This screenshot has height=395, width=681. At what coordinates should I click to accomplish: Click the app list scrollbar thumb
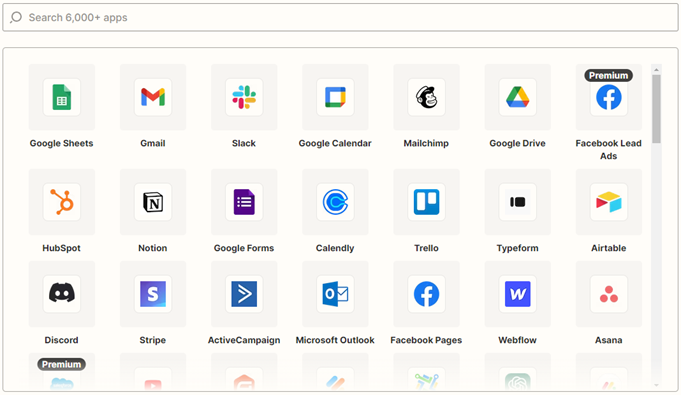pyautogui.click(x=656, y=109)
